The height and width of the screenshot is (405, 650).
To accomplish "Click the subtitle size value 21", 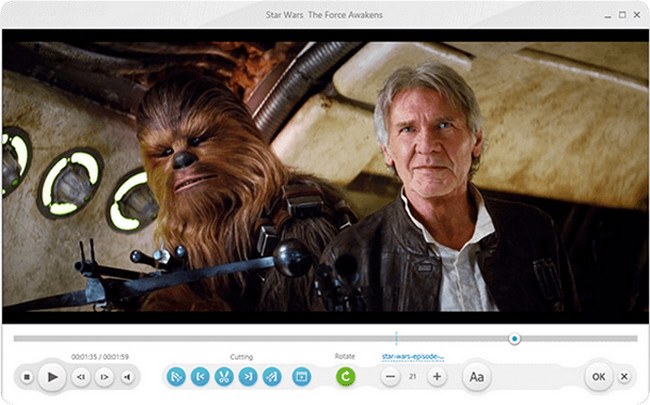I will click(412, 377).
